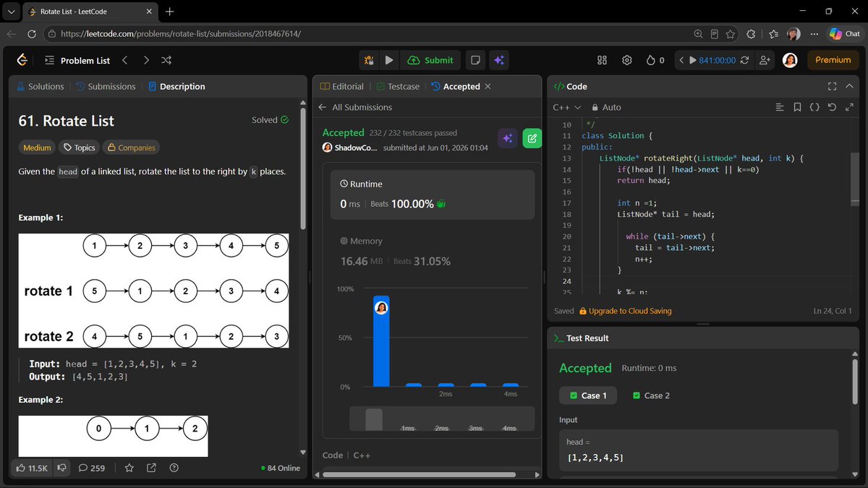Click the browser address bar URL

[180, 34]
